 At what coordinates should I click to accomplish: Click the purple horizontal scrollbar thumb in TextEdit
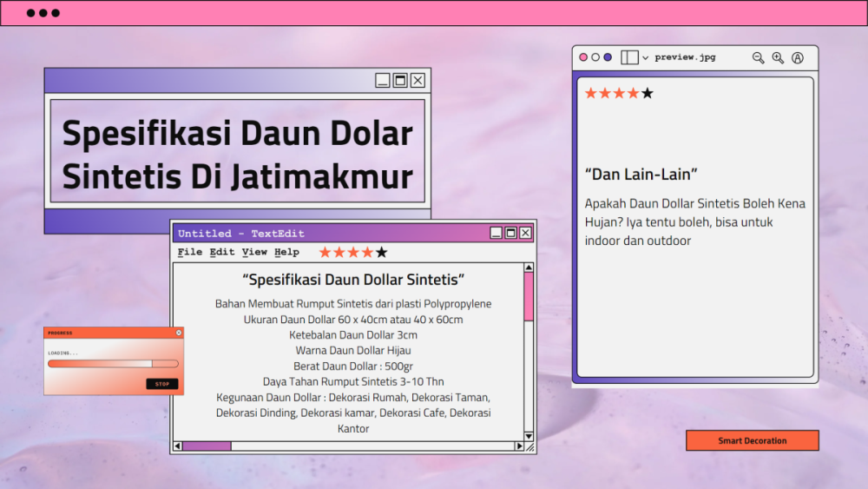[207, 446]
